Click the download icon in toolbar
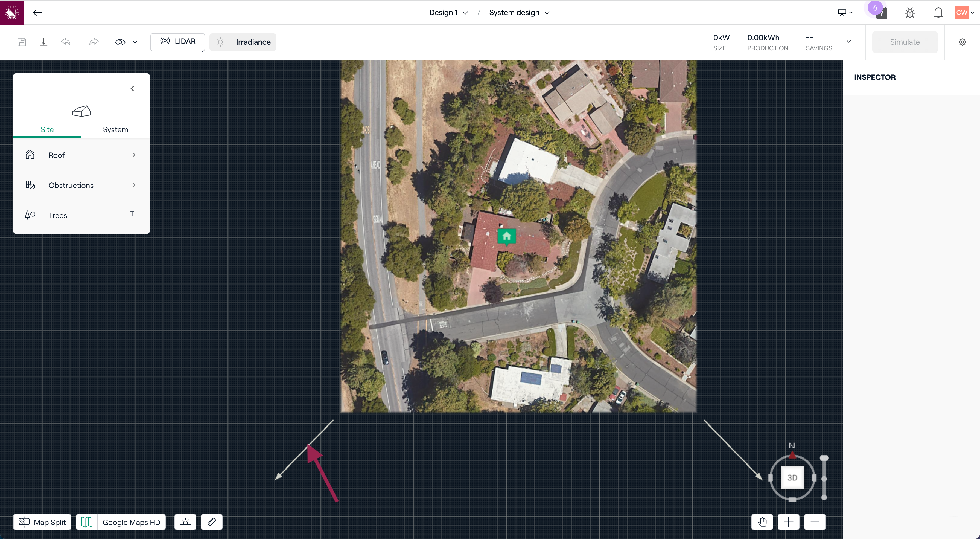Screen dimensions: 980x539 (44, 42)
